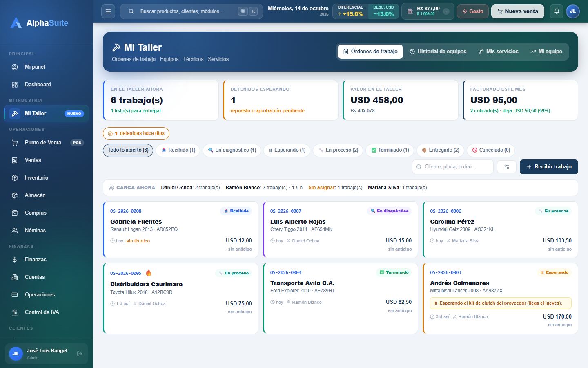This screenshot has width=588, height=368.
Task: Open Compras in the sidebar
Action: point(47,213)
